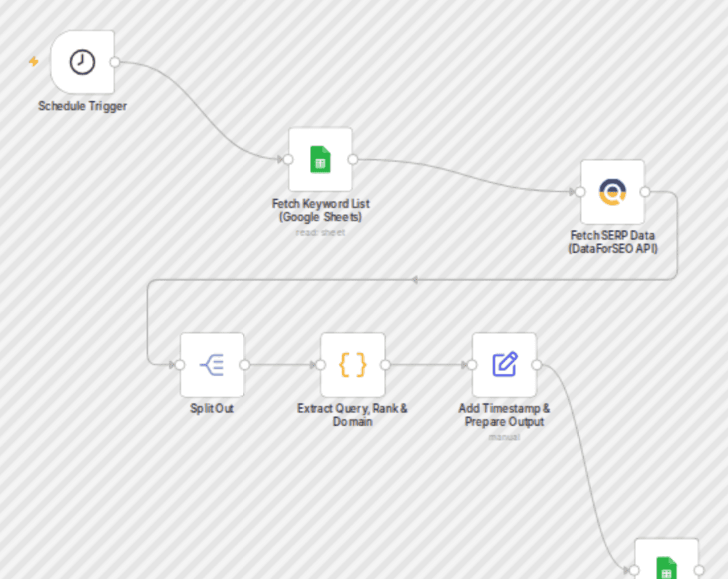This screenshot has height=579, width=728.
Task: Click the Fetch SERP Data input connector
Action: [581, 191]
